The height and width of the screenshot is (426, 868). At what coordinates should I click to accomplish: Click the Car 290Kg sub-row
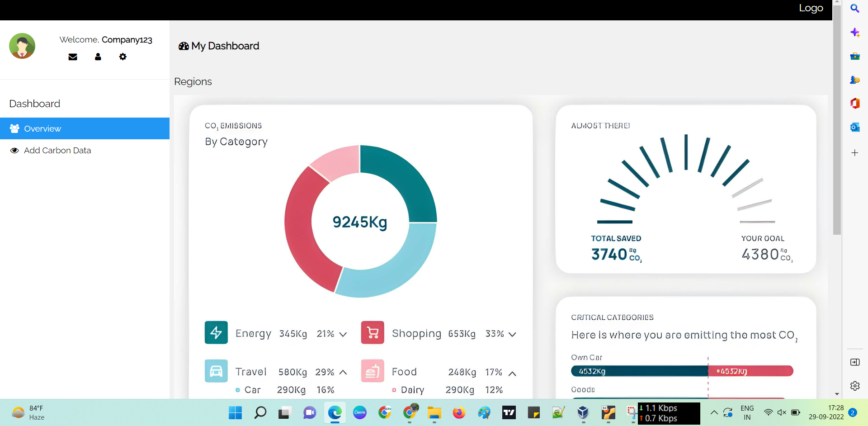pos(285,390)
